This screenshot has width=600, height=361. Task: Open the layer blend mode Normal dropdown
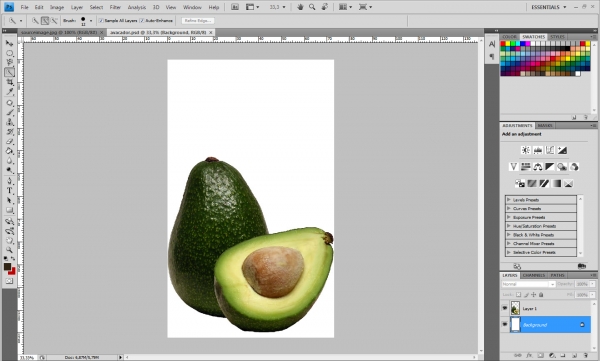point(528,284)
